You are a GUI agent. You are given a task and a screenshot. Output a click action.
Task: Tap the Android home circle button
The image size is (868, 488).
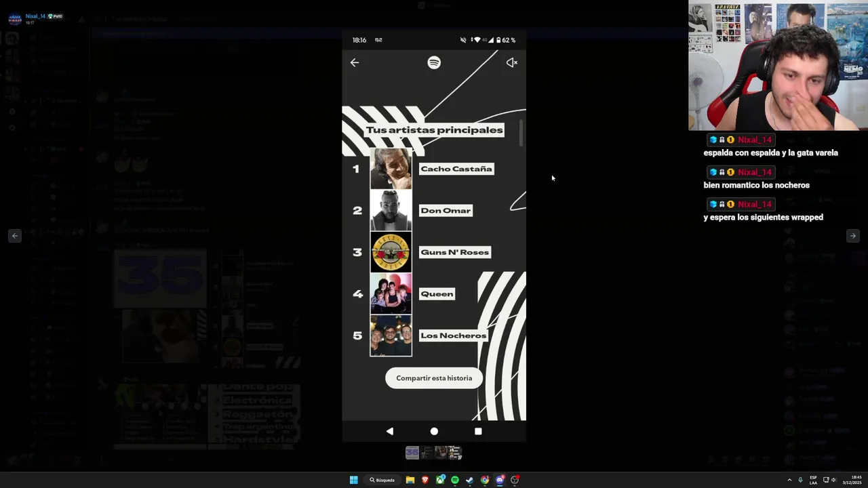(x=434, y=431)
